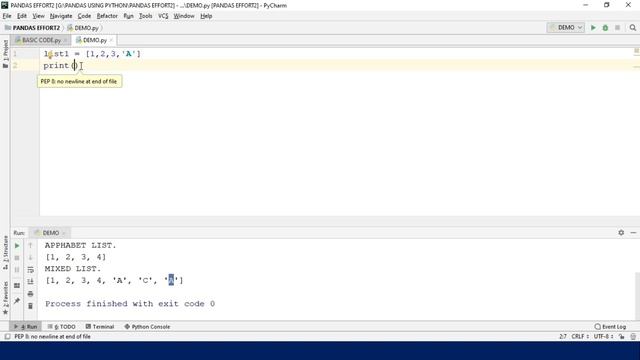Image resolution: width=640 pixels, height=360 pixels.
Task: Toggle tool window buttons in status bar corner
Action: click(x=7, y=336)
